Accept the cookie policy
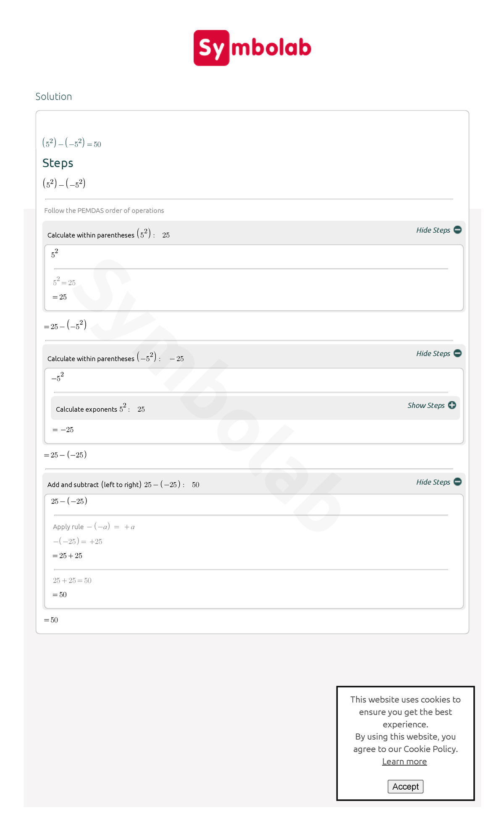 pos(405,787)
